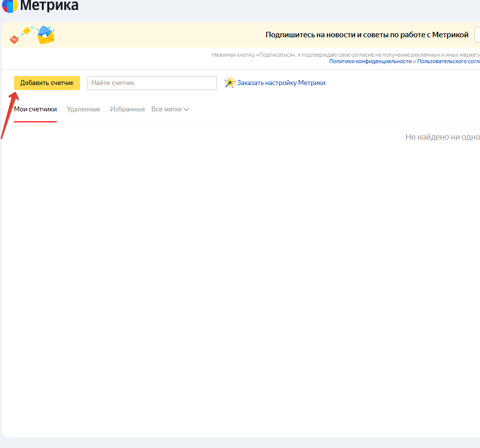480x448 pixels.
Task: Click the Добавить счетчик button
Action: tap(47, 83)
